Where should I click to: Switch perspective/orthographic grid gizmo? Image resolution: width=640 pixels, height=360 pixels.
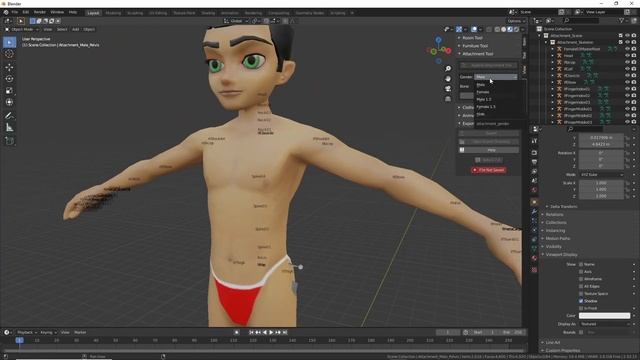(448, 99)
